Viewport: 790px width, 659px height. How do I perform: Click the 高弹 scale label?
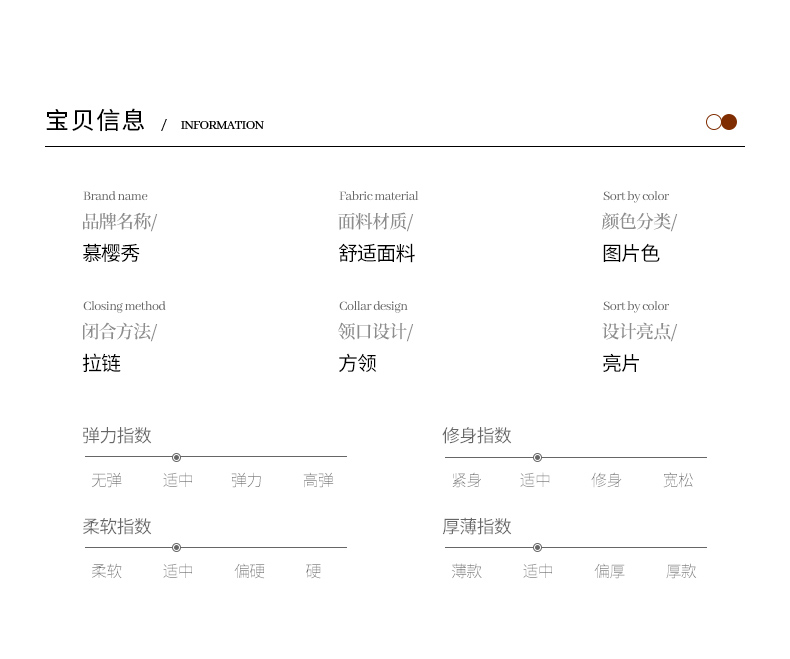(318, 480)
